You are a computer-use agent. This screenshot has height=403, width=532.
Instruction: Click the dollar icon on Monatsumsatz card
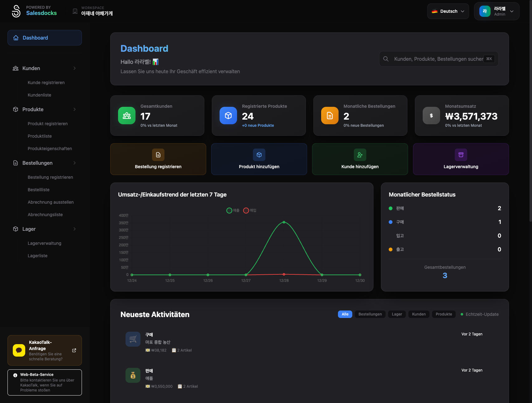tap(431, 116)
